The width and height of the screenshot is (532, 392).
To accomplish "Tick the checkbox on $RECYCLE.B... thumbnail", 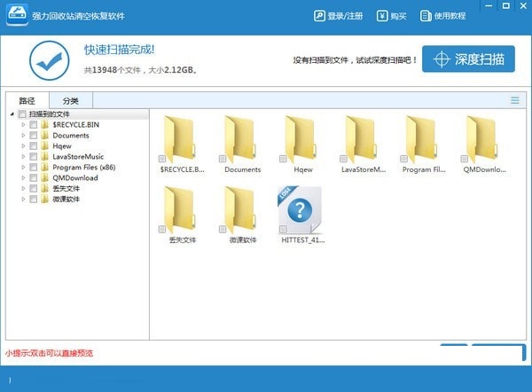I will pos(162,159).
